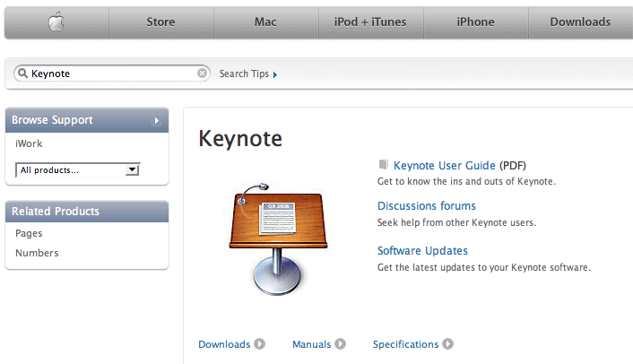Screen dimensions: 633x364
Task: Select Numbers under Related Products
Action: 37,253
